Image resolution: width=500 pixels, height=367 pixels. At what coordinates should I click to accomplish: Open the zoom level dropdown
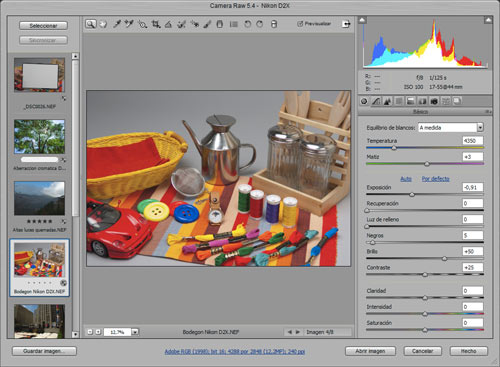[x=135, y=332]
